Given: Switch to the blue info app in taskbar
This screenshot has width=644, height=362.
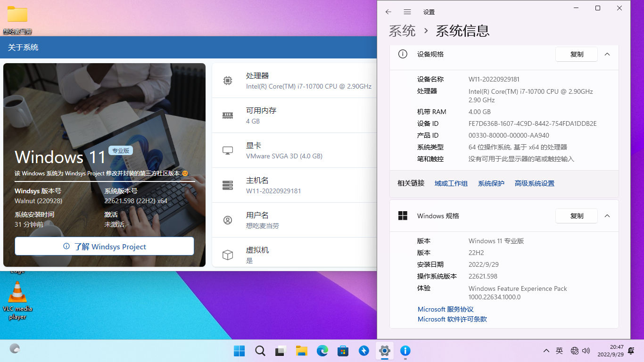Looking at the screenshot, I should [405, 351].
